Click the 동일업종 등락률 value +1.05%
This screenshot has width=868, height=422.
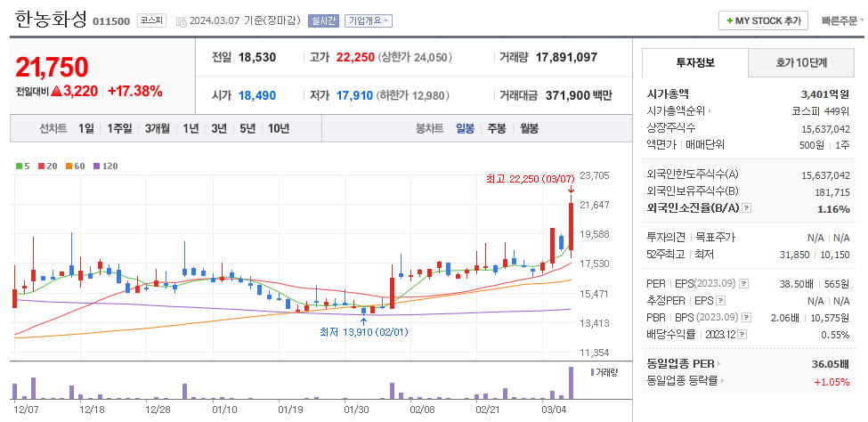coord(831,381)
